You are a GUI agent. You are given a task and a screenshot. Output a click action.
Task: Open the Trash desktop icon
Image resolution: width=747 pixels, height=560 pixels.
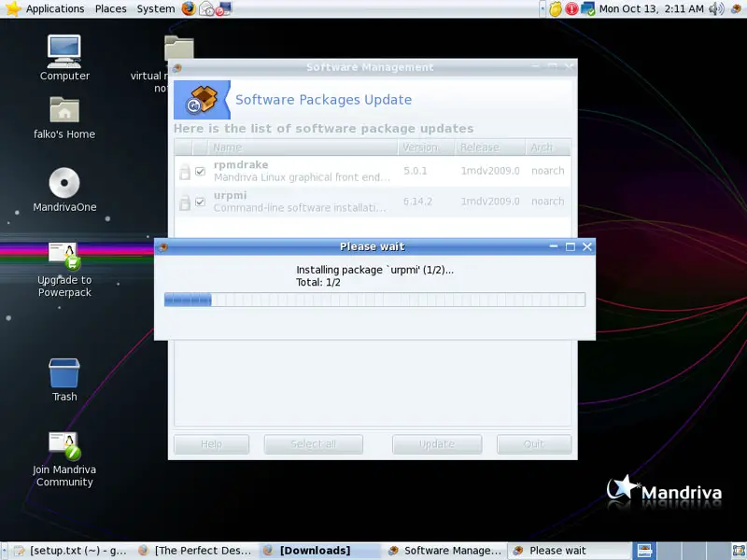(x=64, y=380)
